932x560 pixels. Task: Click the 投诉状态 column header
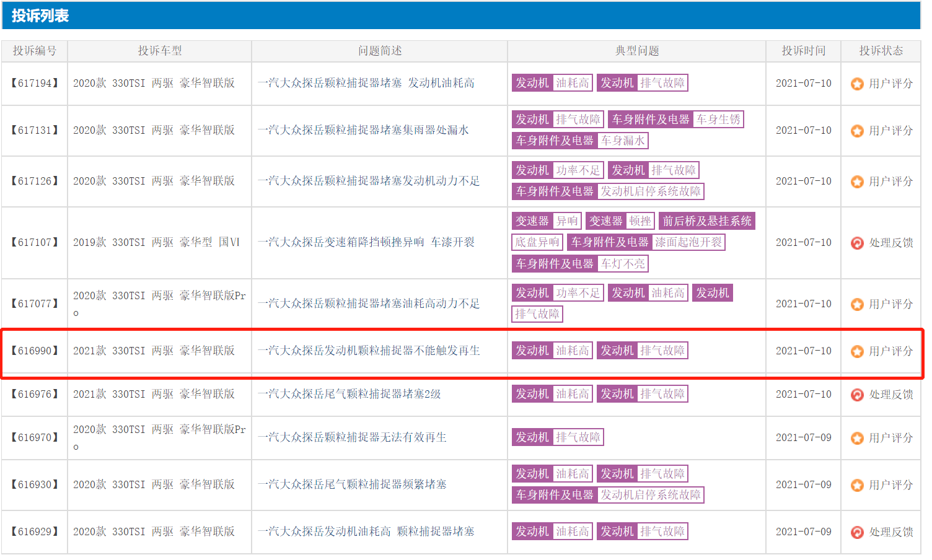pos(881,51)
